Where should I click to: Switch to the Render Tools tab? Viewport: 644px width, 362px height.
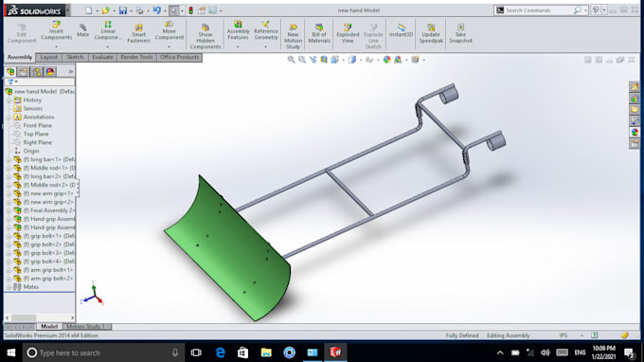point(136,57)
